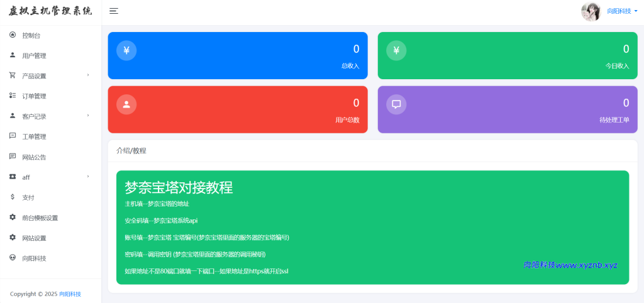
Task: Click the 梦奈宝塔对接教程 heading
Action: (x=179, y=187)
